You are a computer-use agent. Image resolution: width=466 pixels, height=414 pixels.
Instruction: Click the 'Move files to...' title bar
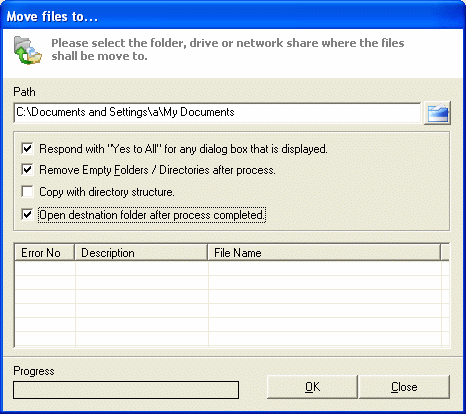click(233, 16)
